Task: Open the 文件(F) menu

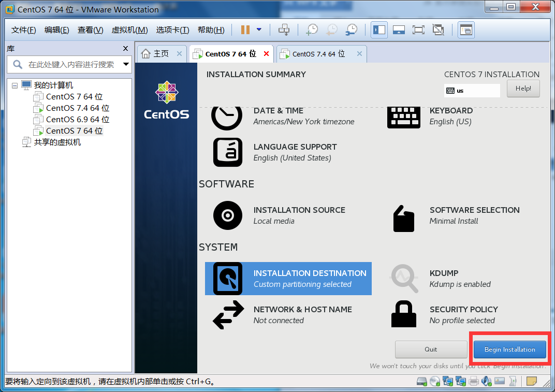Action: pos(23,30)
